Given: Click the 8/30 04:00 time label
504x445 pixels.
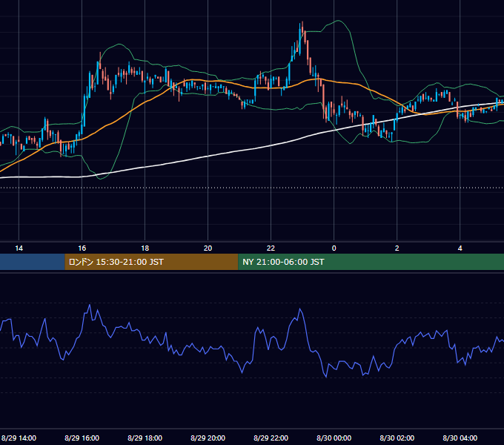Looking at the screenshot, I should click(x=460, y=438).
